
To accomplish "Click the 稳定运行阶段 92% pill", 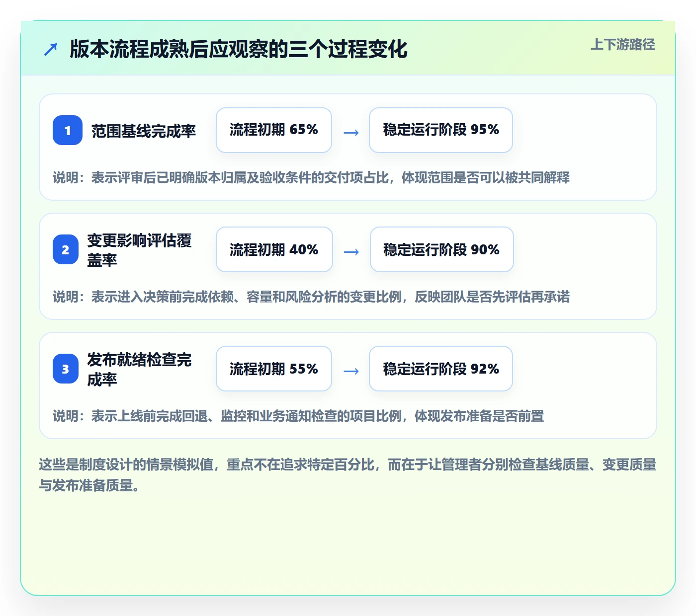I will pos(441,369).
